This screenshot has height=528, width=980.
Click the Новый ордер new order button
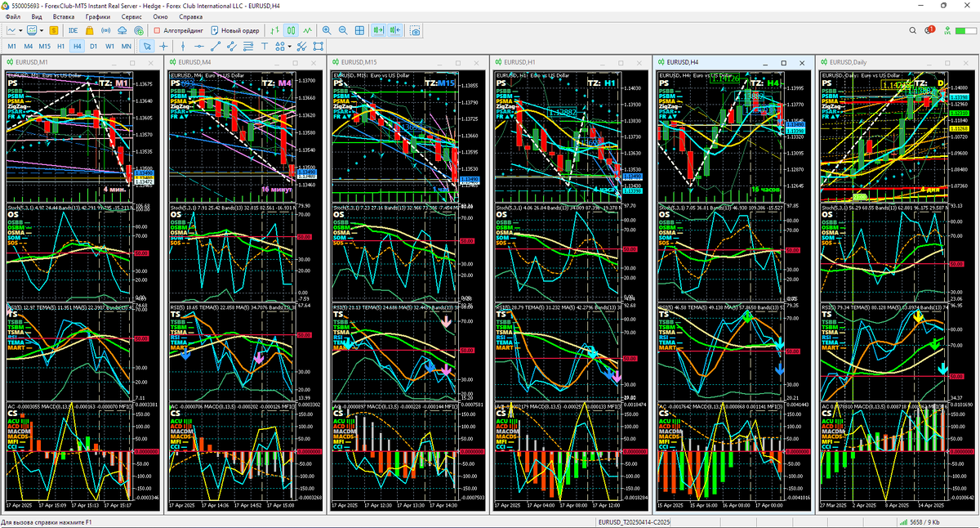click(236, 30)
